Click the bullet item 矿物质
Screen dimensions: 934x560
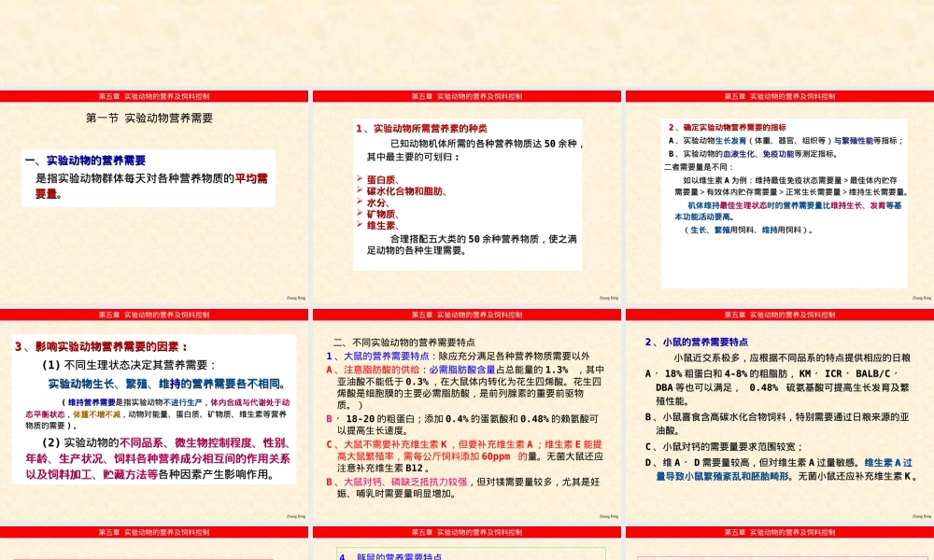(x=382, y=215)
